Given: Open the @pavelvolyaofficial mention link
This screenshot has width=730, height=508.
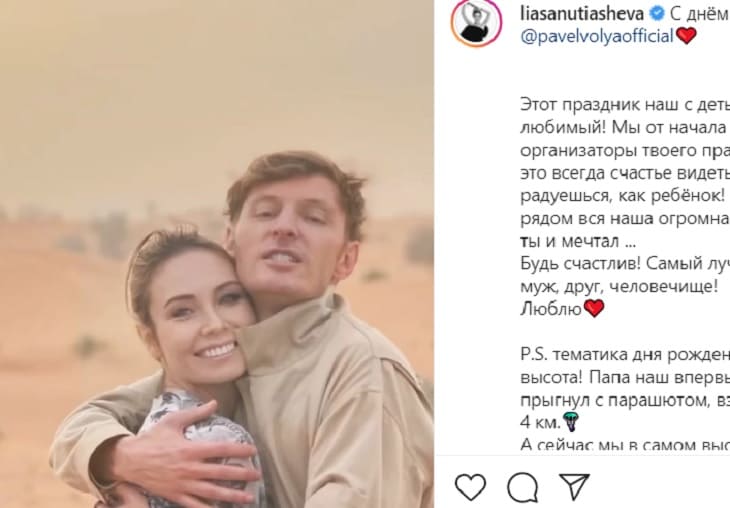Looking at the screenshot, I should 597,36.
